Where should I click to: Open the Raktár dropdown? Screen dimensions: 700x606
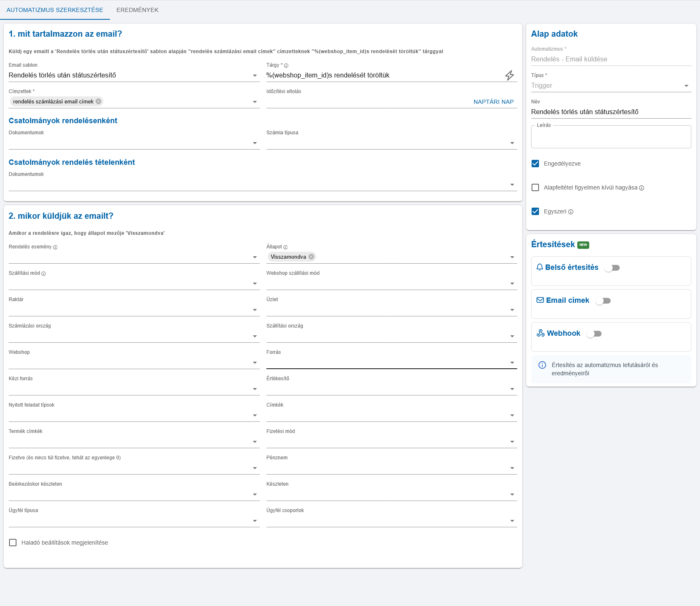point(134,310)
